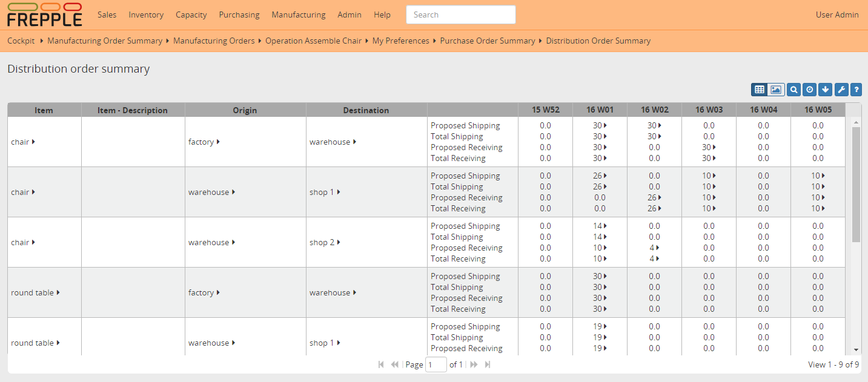Click User Admin in the top bar
The image size is (868, 382).
click(837, 15)
